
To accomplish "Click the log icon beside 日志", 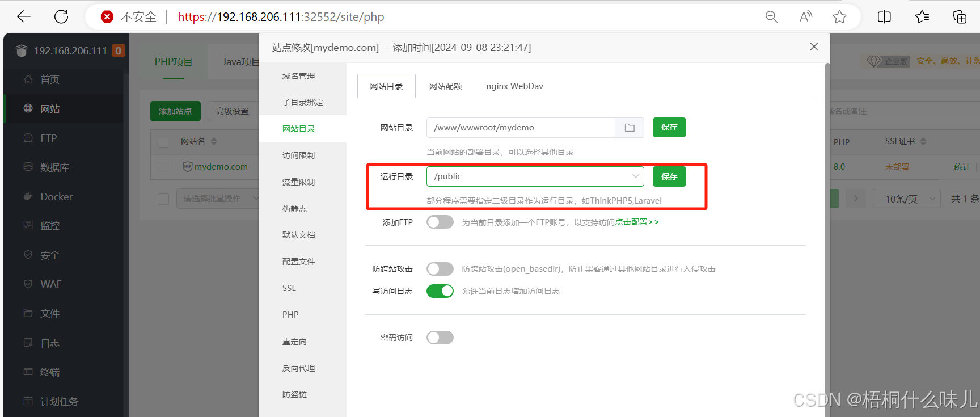I will (28, 343).
